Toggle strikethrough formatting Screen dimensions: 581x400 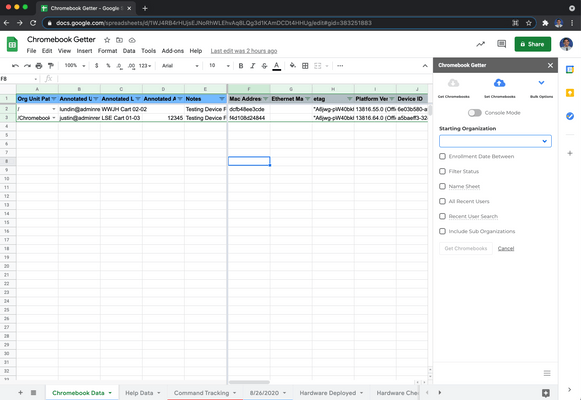(x=264, y=66)
